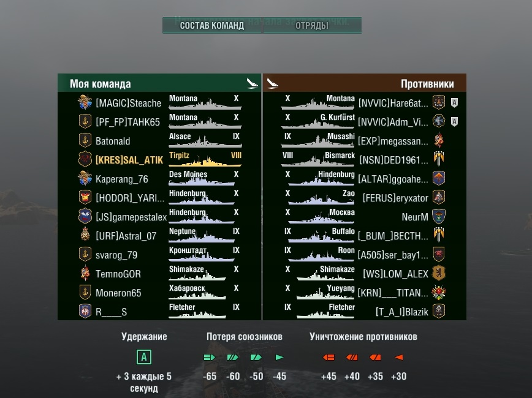Screen dimensions: 532x398
Task: Click the Москва ship silhouette
Action: point(322,219)
